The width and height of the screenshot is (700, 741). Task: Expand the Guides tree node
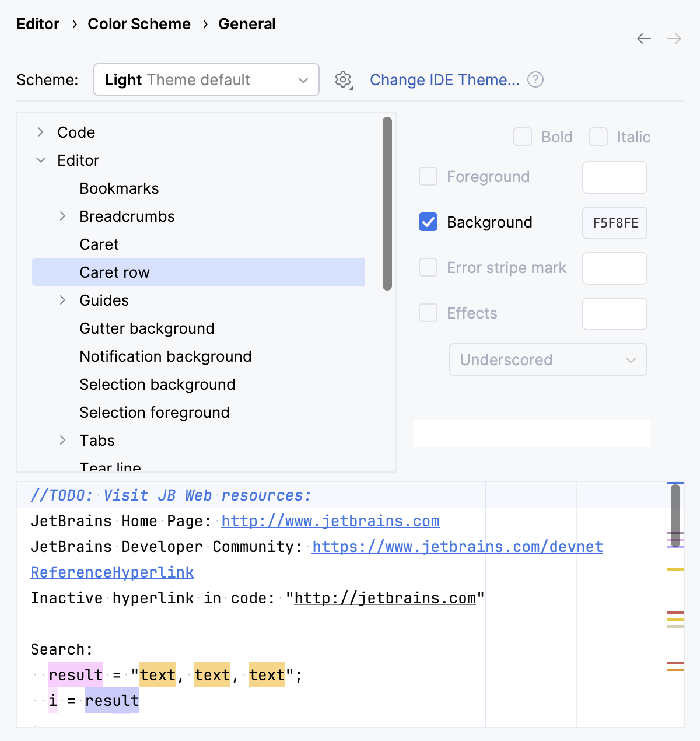tap(62, 300)
